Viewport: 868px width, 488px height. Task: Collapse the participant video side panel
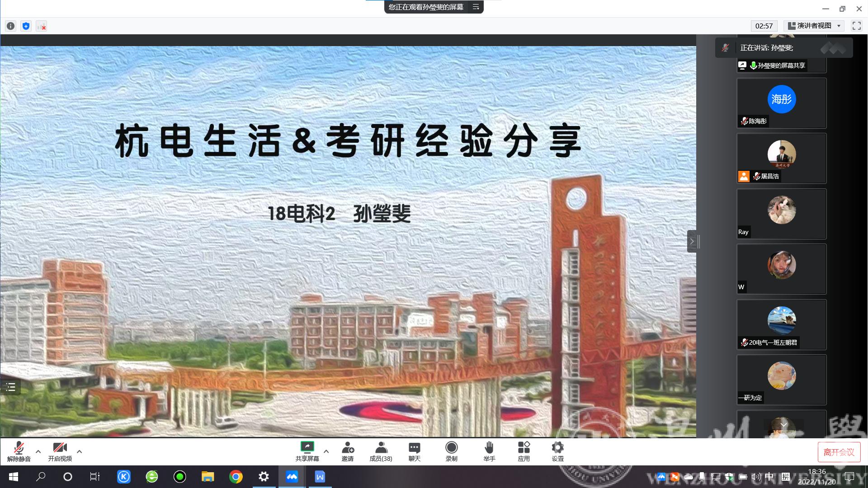click(x=692, y=241)
